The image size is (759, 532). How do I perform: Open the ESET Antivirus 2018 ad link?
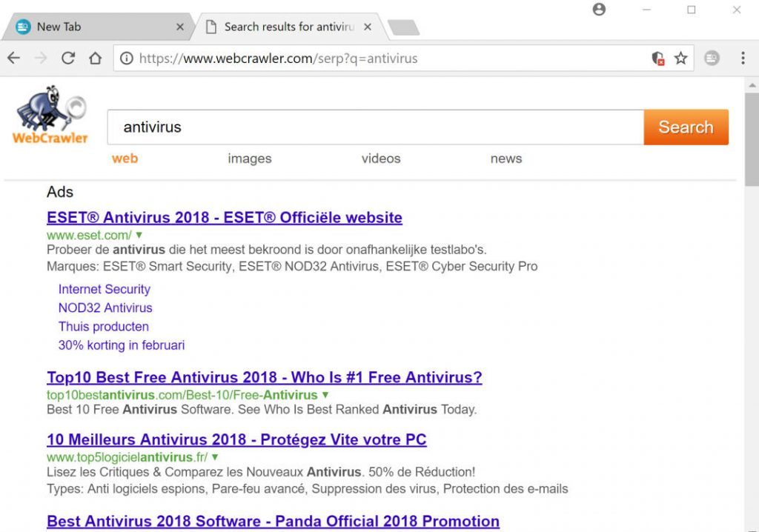click(224, 217)
